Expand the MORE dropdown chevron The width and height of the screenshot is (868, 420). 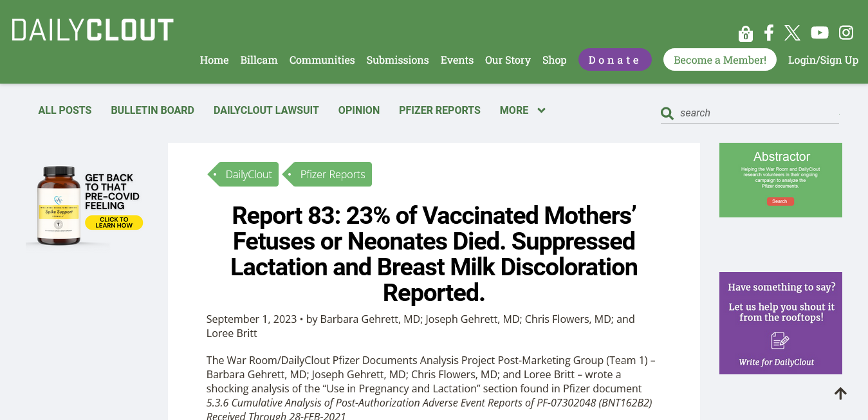pyautogui.click(x=541, y=111)
